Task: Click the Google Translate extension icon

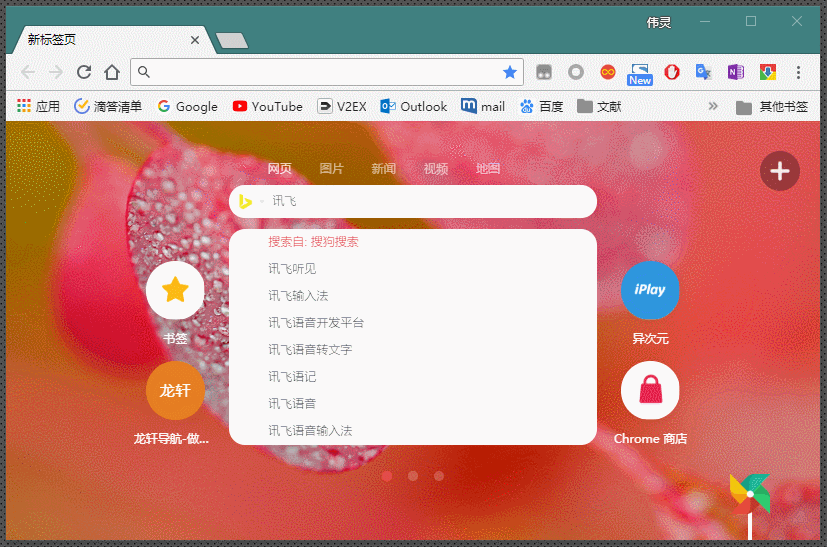Action: pos(704,72)
